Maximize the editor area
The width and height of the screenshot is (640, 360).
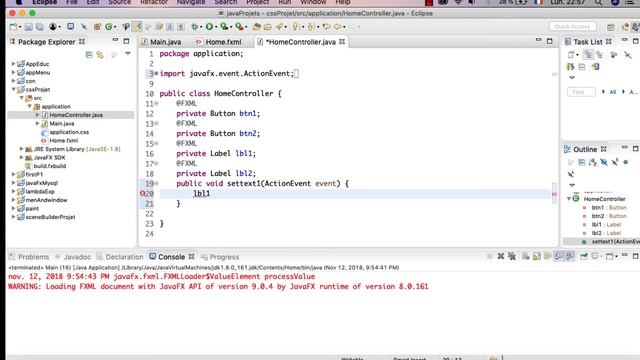(x=549, y=41)
